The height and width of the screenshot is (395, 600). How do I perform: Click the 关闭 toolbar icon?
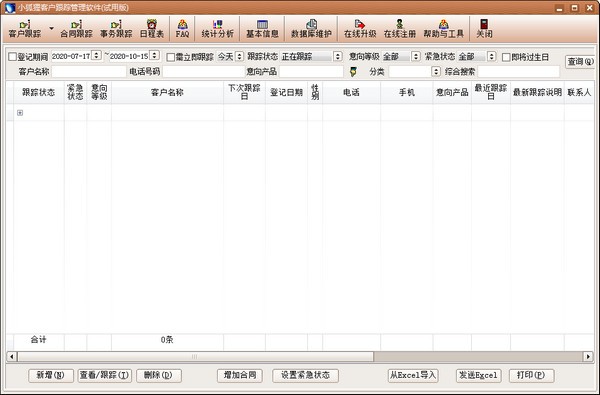484,29
